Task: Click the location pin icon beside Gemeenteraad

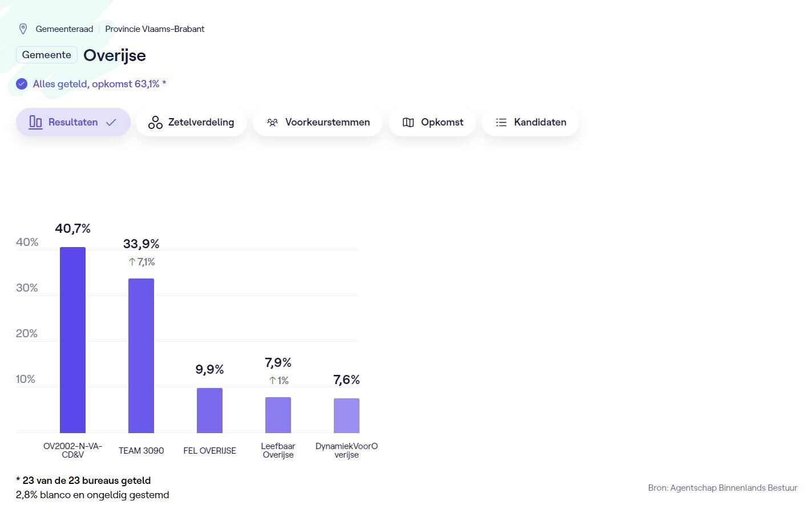Action: (23, 29)
